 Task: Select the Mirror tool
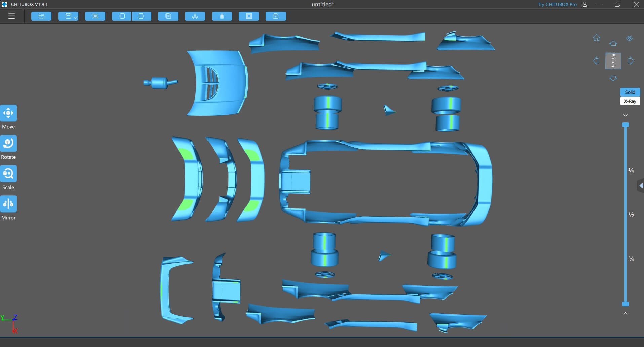coord(8,204)
